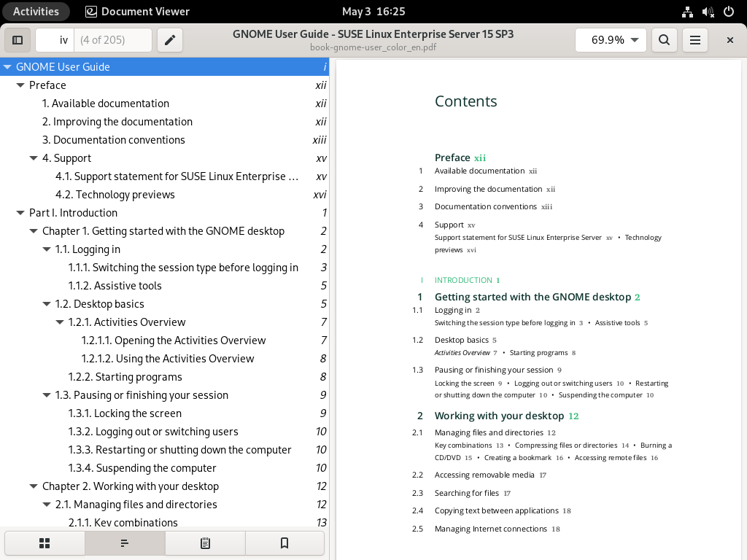This screenshot has width=747, height=560.
Task: Open the search magnifier icon
Action: (664, 40)
